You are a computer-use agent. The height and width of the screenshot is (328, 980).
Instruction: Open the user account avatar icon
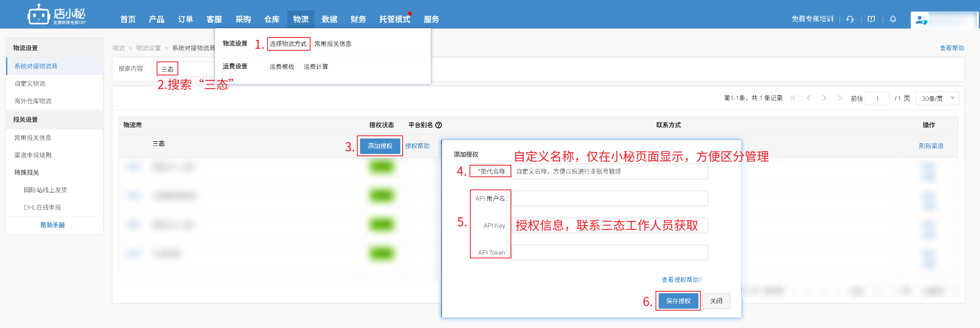pos(921,20)
